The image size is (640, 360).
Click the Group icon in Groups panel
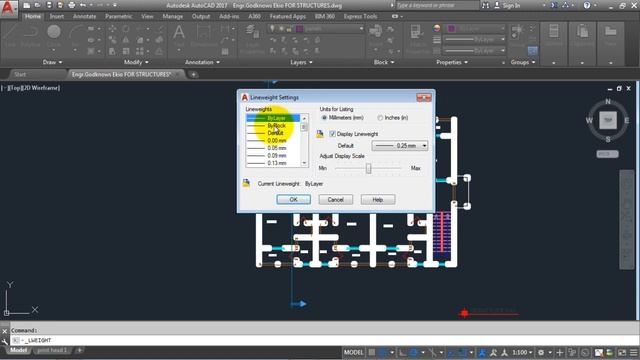518,32
